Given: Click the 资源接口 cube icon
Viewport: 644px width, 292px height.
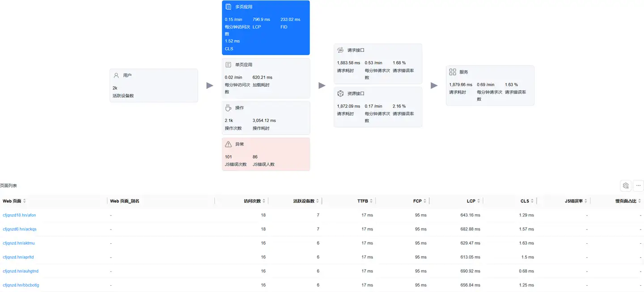Looking at the screenshot, I should [x=340, y=94].
